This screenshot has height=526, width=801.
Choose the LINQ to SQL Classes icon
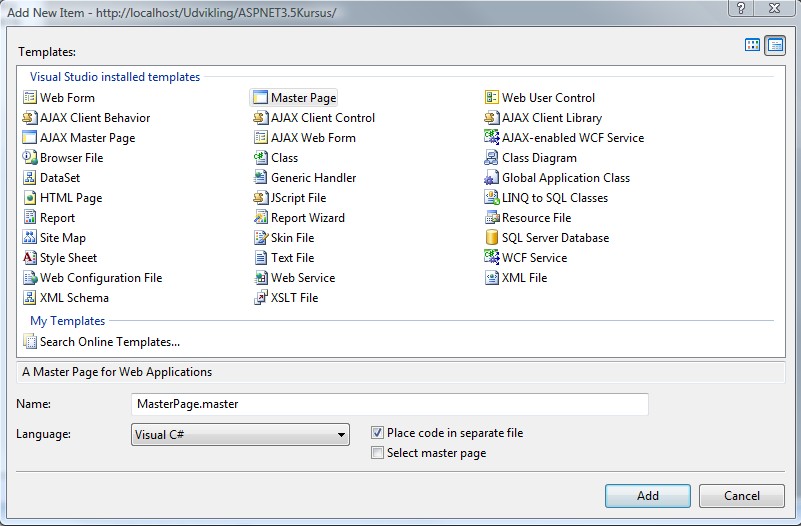pos(491,198)
